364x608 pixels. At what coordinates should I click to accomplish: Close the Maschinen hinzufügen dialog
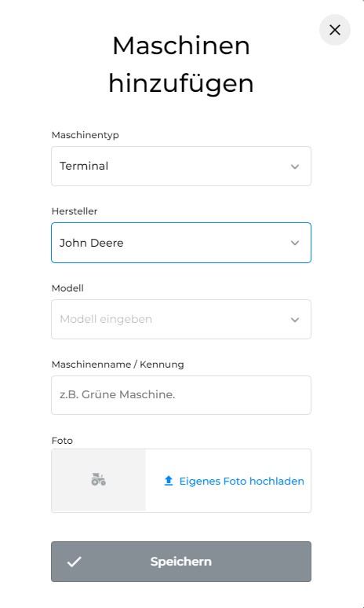coord(334,30)
